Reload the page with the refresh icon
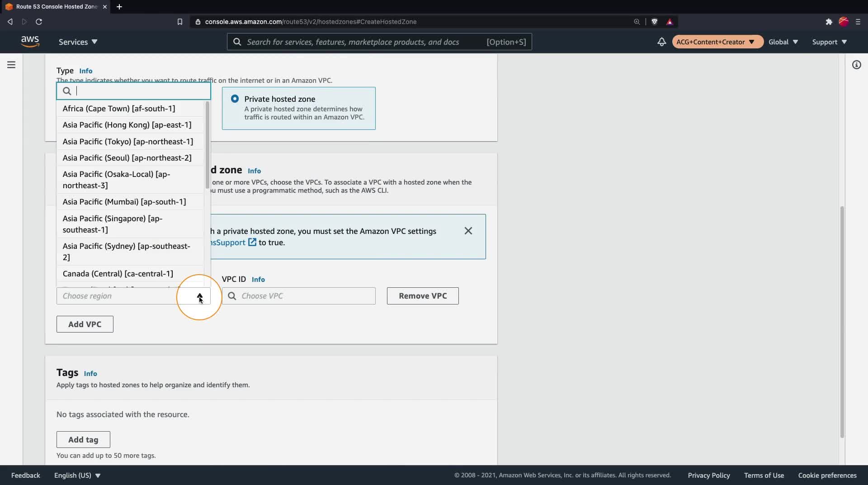Image resolution: width=868 pixels, height=485 pixels. click(x=39, y=22)
